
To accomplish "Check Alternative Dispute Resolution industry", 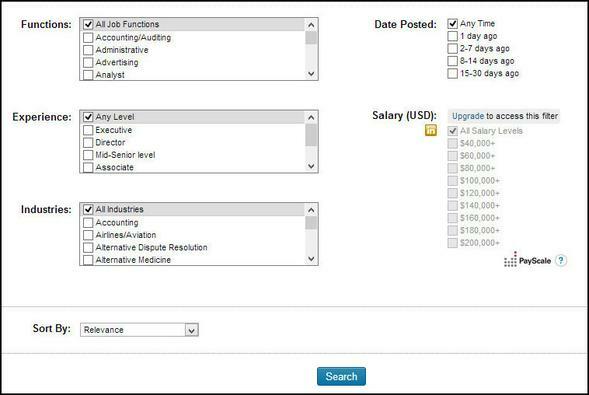I will (88, 247).
